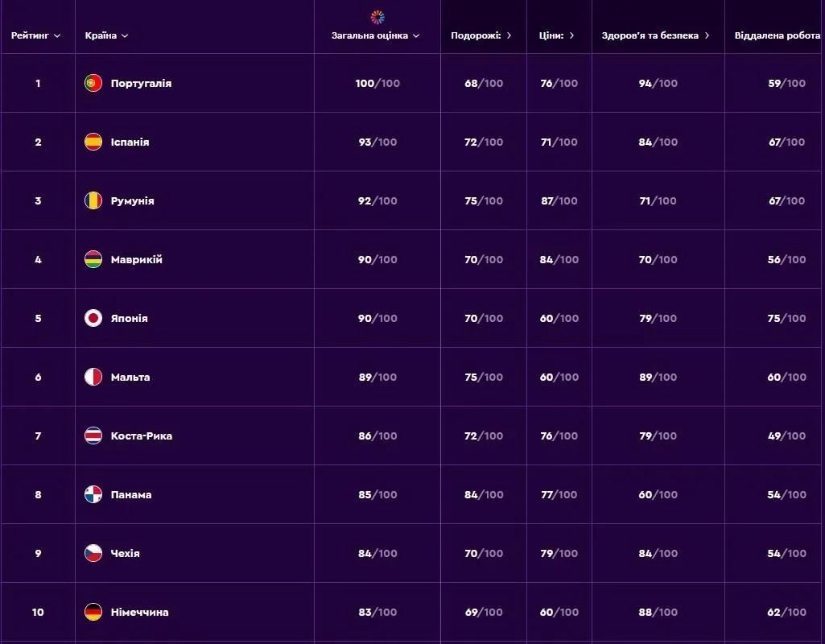The width and height of the screenshot is (825, 644).
Task: Click the Germany flag icon
Action: pos(93,612)
